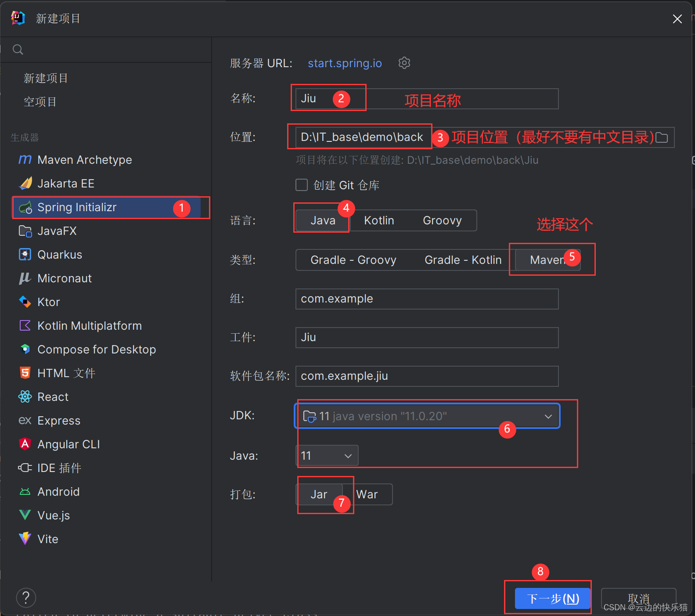
Task: Click the Quarkus generator icon
Action: pos(25,254)
